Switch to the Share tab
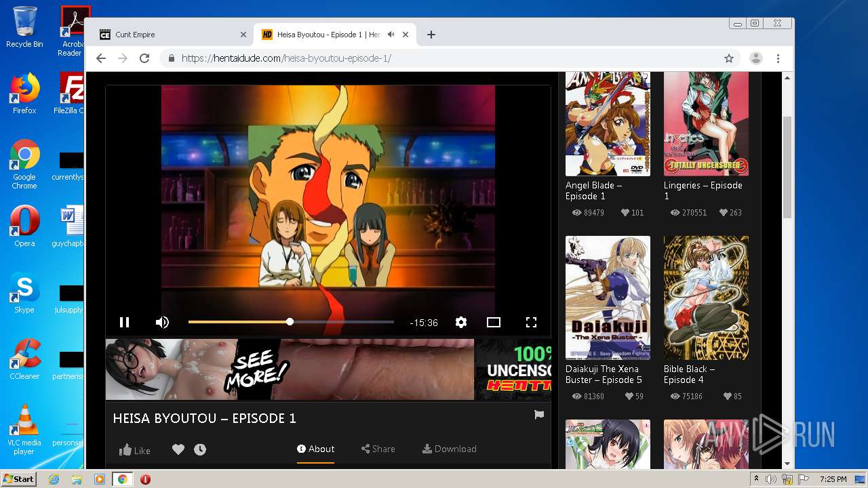The image size is (868, 488). coord(378,449)
